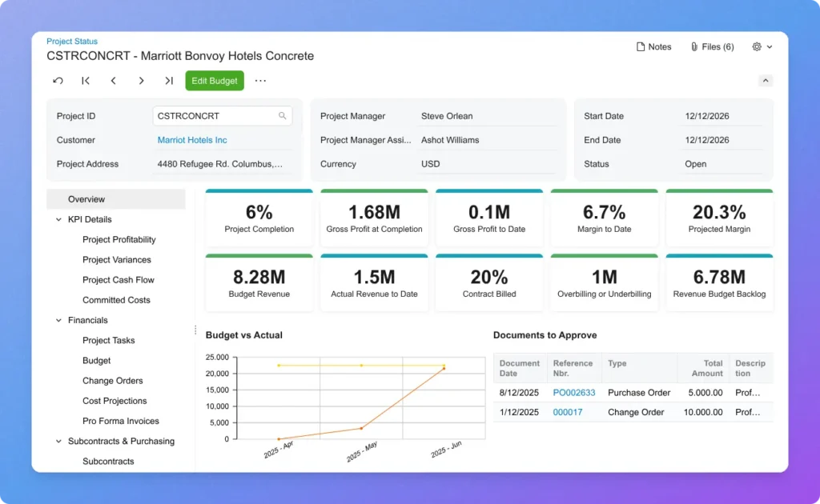820x504 pixels.
Task: Open the Marriot Hotels Inc customer link
Action: tap(192, 140)
